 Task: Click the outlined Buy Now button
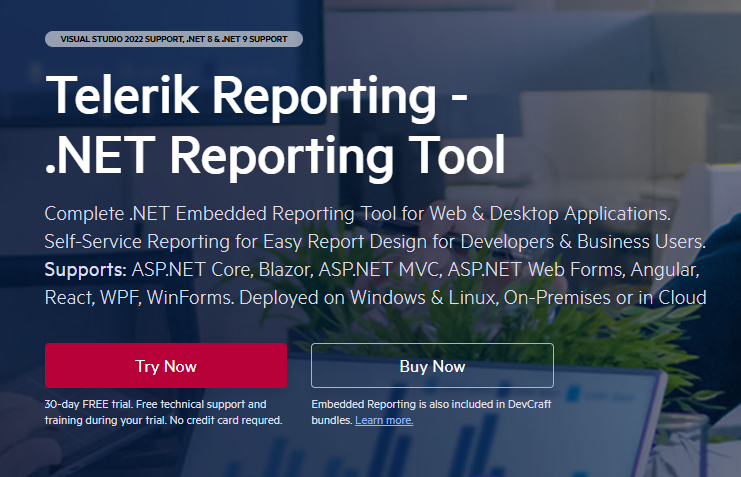coord(432,365)
